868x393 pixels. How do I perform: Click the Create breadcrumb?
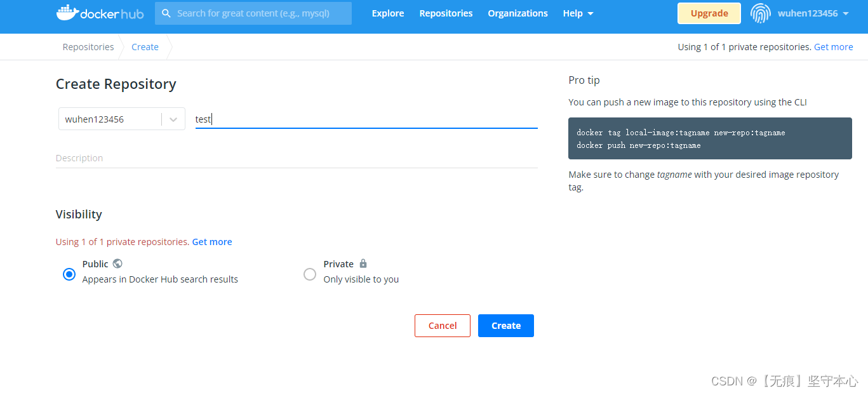[x=145, y=47]
